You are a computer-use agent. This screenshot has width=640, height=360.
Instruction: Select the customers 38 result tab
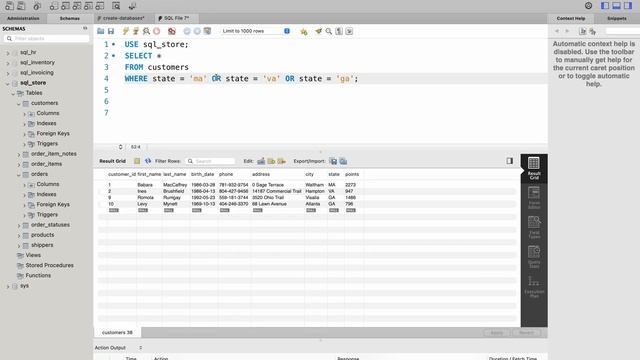(x=117, y=332)
